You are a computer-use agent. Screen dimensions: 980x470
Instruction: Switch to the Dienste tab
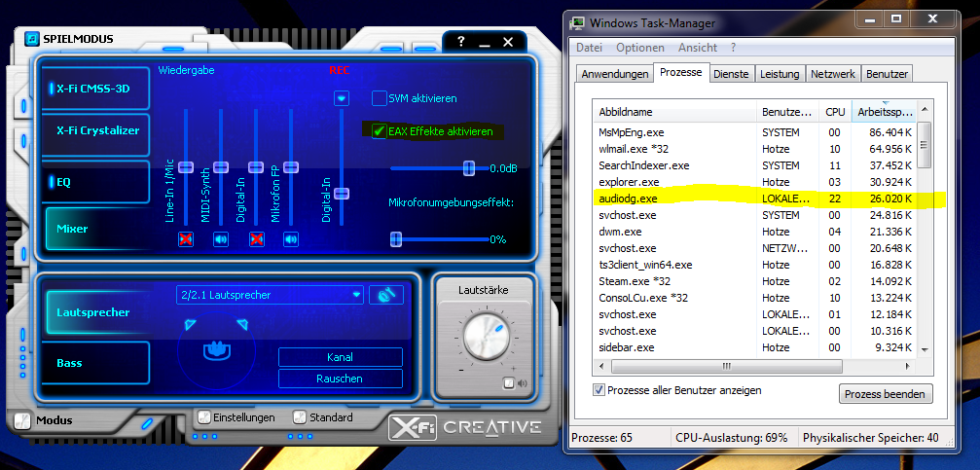(x=731, y=74)
